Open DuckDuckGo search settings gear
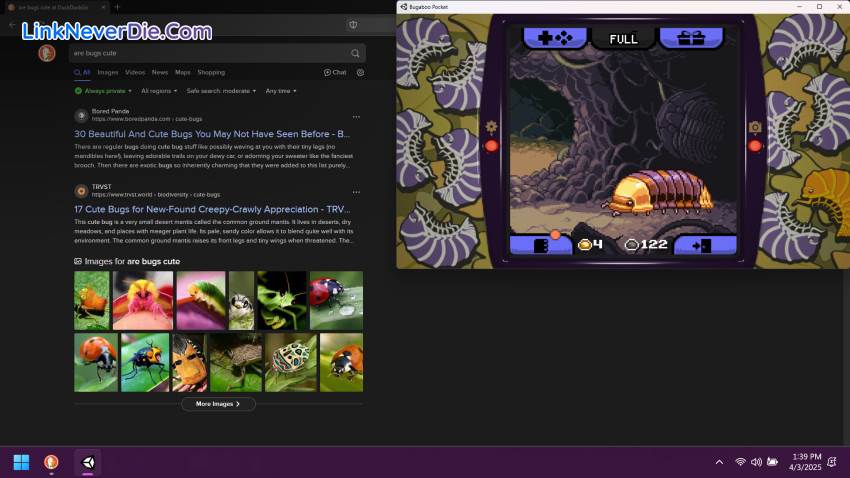 [x=360, y=72]
